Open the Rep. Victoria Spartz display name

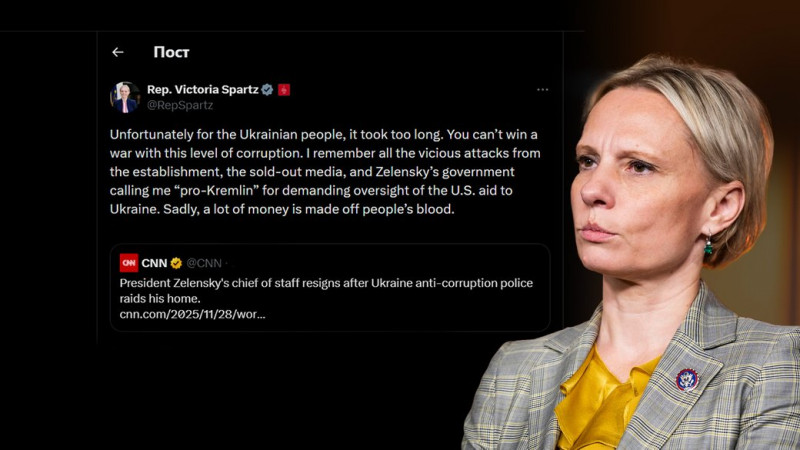[x=202, y=89]
